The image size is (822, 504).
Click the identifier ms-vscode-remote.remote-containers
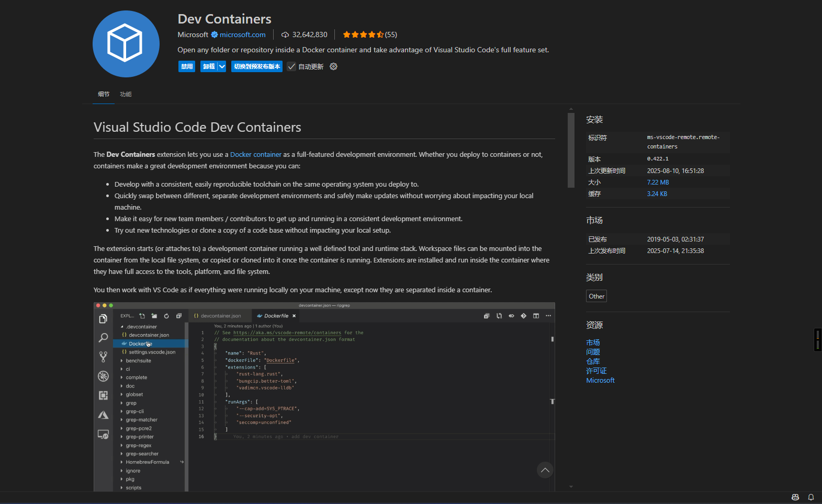(x=683, y=142)
